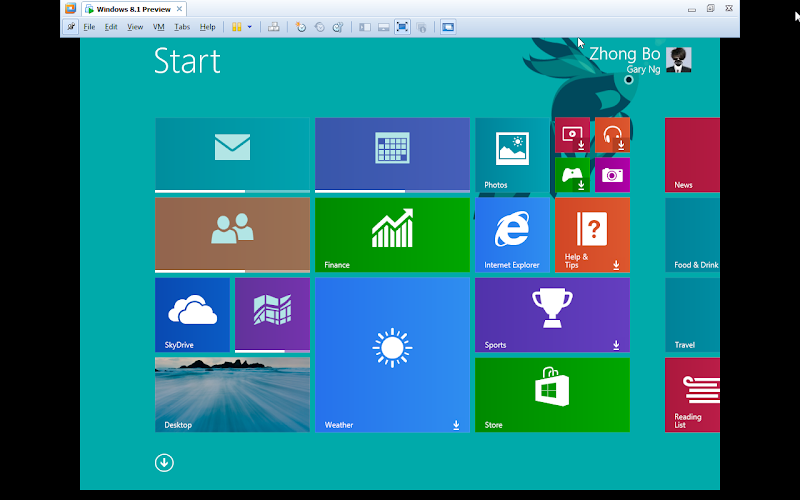The width and height of the screenshot is (800, 500).
Task: Open the Photos tile
Action: click(512, 155)
